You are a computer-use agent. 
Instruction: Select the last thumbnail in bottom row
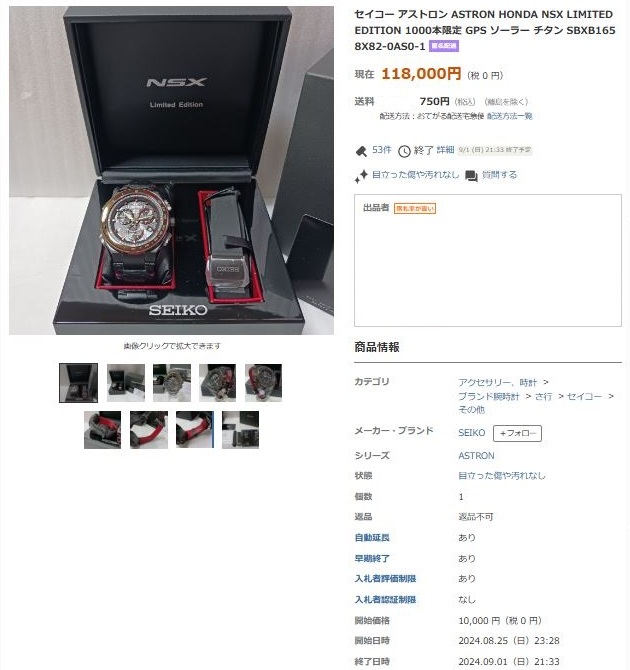tap(240, 430)
